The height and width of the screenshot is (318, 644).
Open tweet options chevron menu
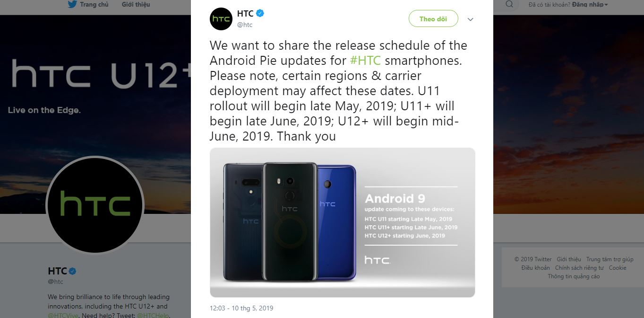470,19
